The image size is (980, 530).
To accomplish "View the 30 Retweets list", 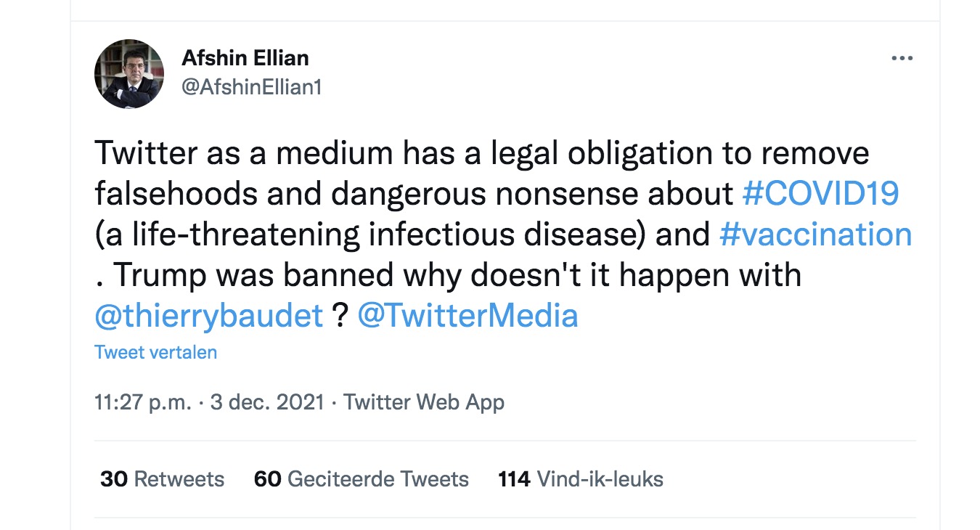I will click(x=163, y=479).
